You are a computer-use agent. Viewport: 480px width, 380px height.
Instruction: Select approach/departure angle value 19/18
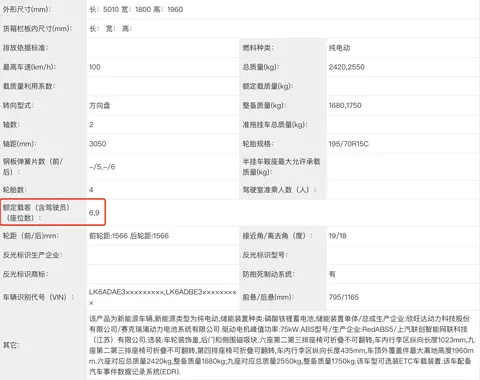click(x=338, y=236)
